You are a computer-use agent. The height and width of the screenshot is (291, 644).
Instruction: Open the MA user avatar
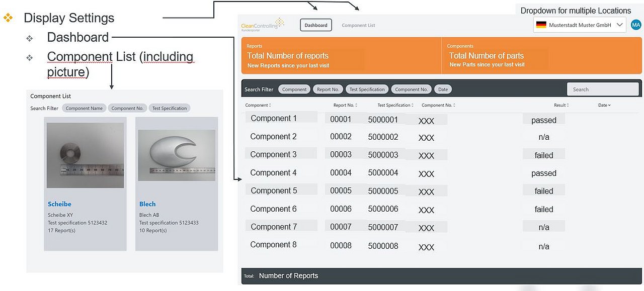tap(636, 25)
